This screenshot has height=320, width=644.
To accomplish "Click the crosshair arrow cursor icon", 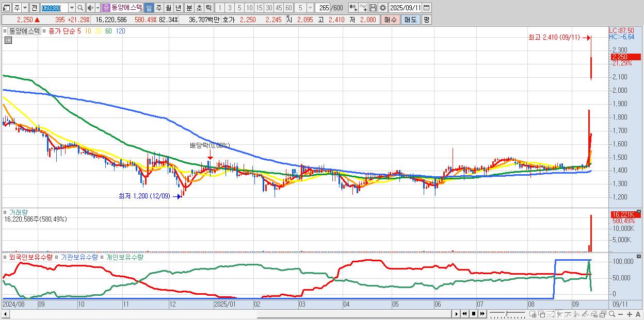I will click(x=559, y=314).
